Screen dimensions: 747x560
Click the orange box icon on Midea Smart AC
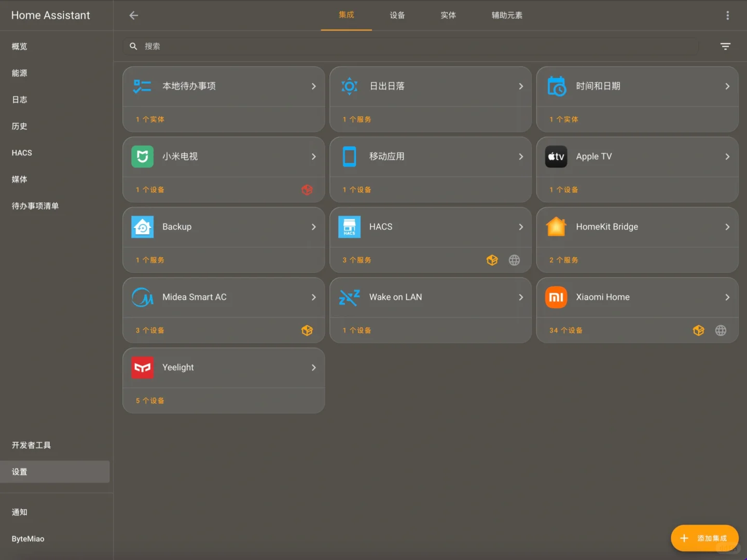[x=307, y=330]
